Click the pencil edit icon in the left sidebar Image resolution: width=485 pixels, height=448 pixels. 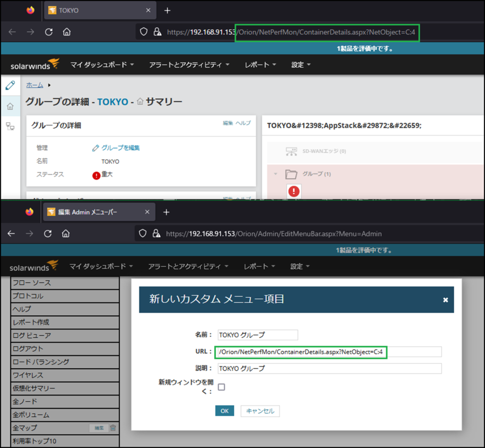coord(10,85)
